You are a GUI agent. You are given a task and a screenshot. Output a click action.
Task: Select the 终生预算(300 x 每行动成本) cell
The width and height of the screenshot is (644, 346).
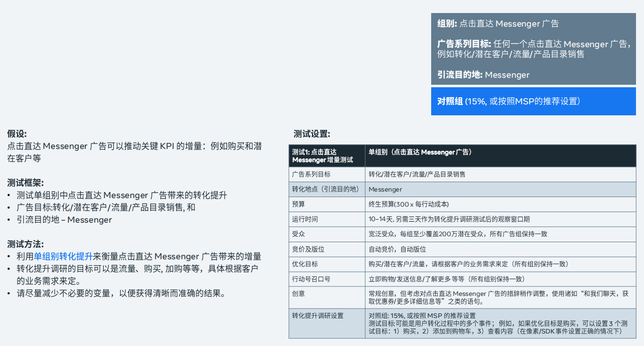pyautogui.click(x=501, y=204)
